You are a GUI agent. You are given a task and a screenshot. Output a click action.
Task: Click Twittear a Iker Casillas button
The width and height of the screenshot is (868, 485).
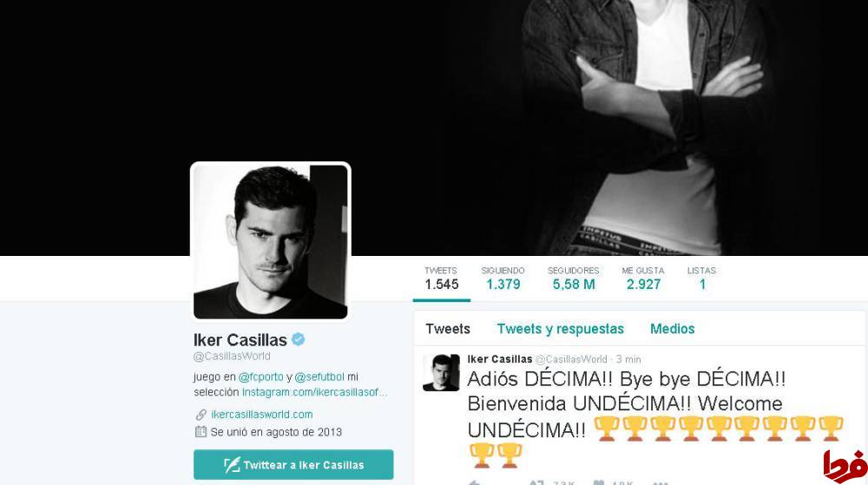pyautogui.click(x=293, y=464)
